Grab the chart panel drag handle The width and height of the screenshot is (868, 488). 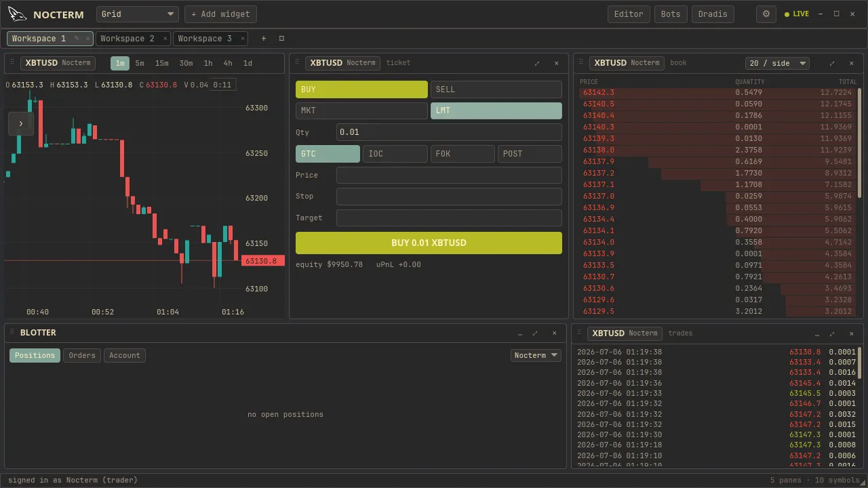12,62
